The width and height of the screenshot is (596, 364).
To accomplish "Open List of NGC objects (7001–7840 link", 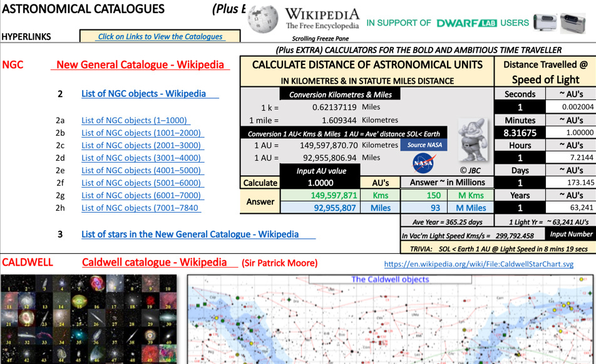I will coord(141,208).
